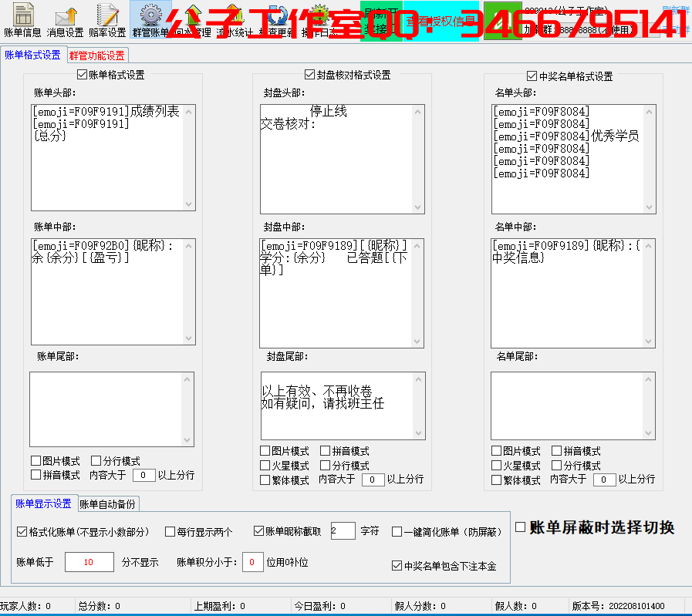Click the 封盘尾部 scrollbar up arrow

coord(418,379)
